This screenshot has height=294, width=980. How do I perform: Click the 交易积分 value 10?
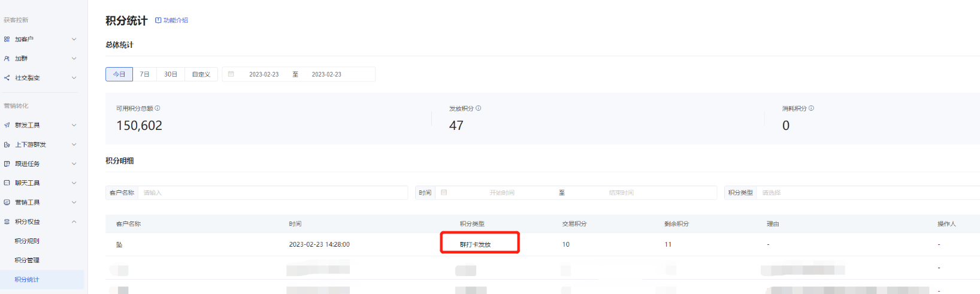pyautogui.click(x=566, y=244)
